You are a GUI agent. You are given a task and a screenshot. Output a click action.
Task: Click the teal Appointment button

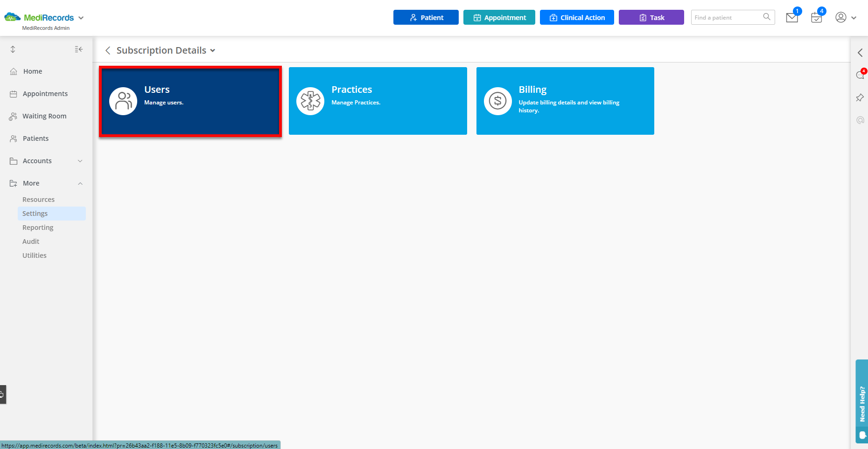pyautogui.click(x=499, y=17)
